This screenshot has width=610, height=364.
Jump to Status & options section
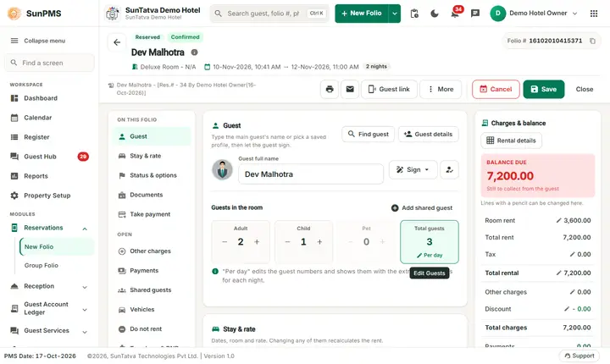point(152,175)
